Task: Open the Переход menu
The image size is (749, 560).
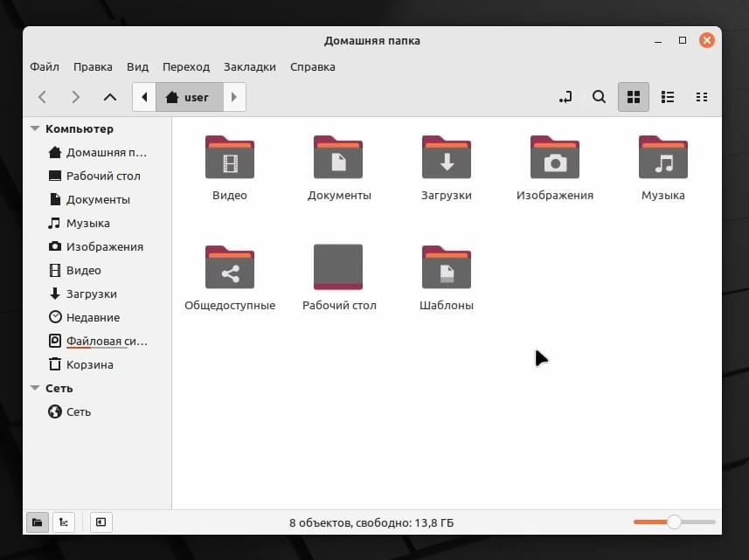Action: click(x=186, y=67)
